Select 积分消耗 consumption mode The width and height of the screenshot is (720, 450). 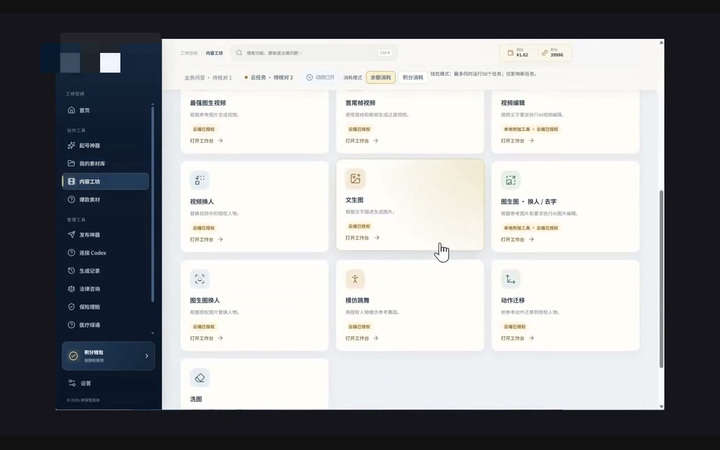click(x=413, y=78)
